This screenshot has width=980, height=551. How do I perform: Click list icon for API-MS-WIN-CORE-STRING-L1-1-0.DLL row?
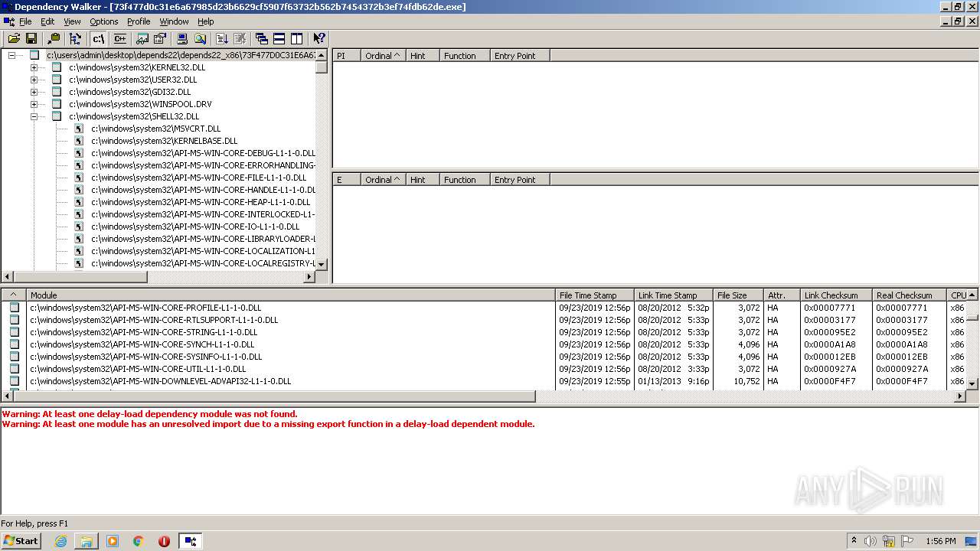click(x=14, y=332)
